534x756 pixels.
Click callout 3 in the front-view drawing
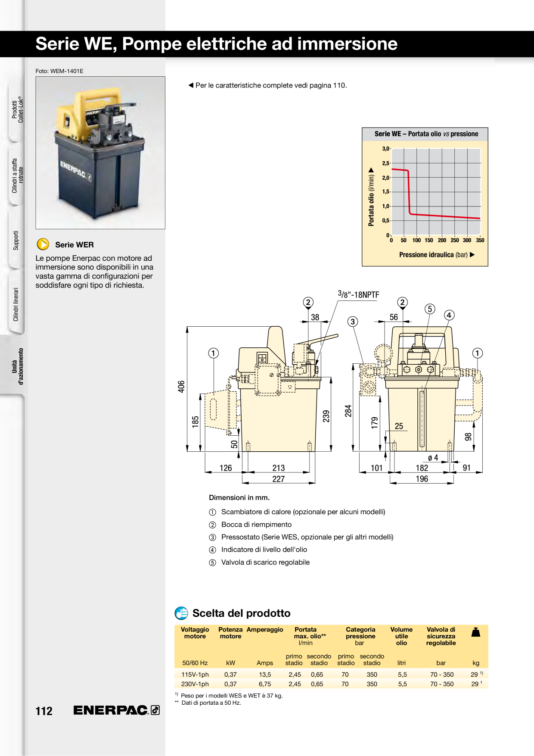tap(353, 322)
